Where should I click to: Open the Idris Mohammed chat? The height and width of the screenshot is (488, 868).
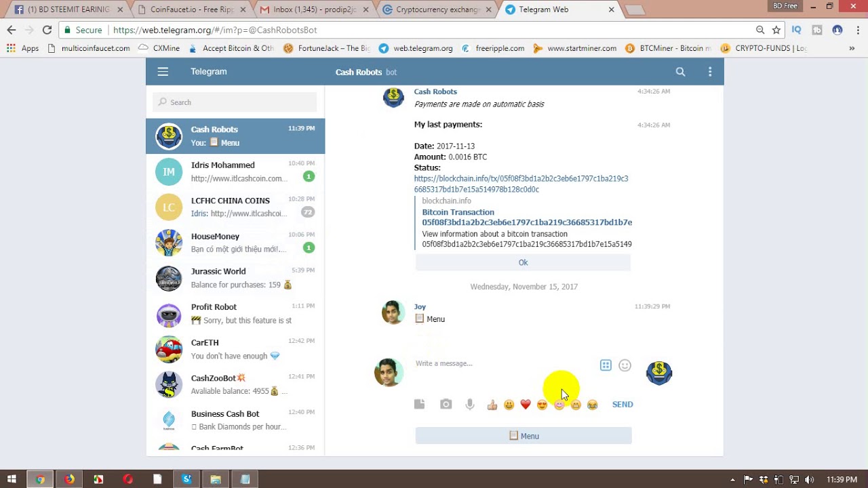click(235, 171)
